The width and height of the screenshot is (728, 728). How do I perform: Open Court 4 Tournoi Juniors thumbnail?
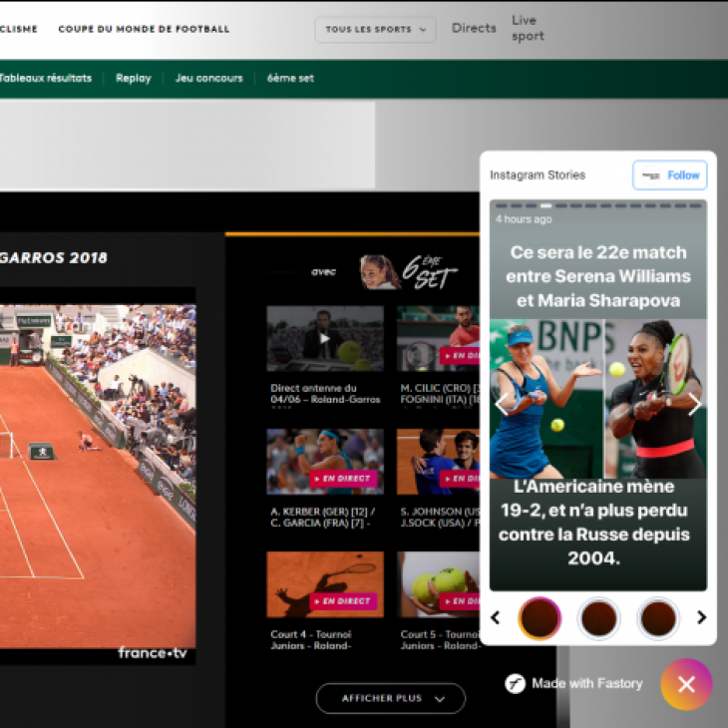point(325,584)
